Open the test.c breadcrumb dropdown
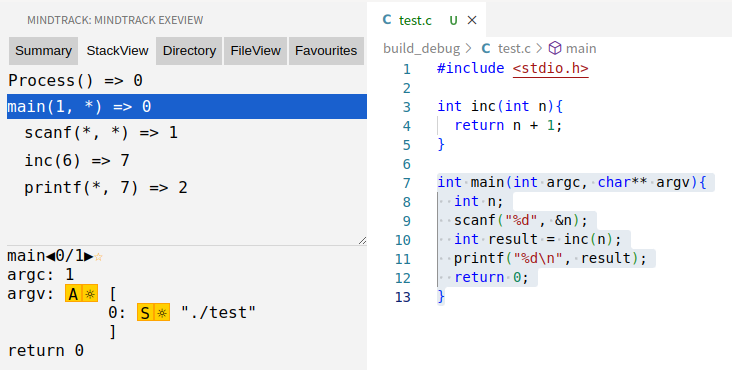Screen dimensions: 732x370 point(514,49)
